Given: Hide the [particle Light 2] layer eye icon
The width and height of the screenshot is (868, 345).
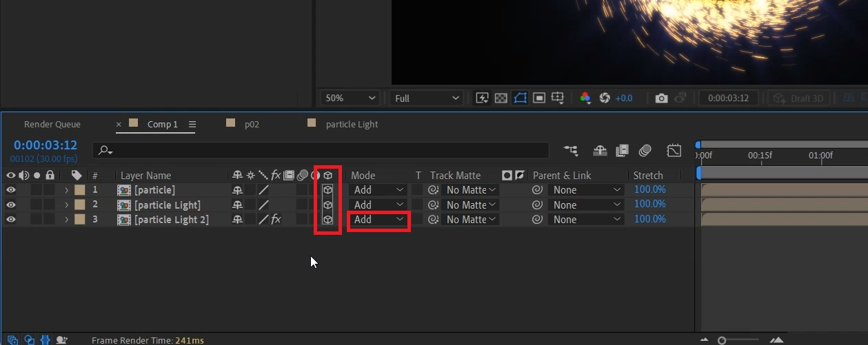Looking at the screenshot, I should (11, 220).
